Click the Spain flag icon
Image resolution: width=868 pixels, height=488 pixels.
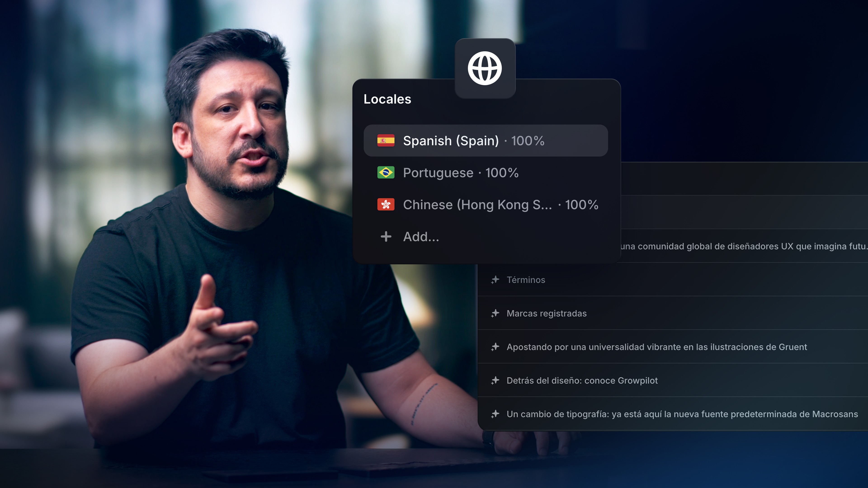[x=386, y=141]
